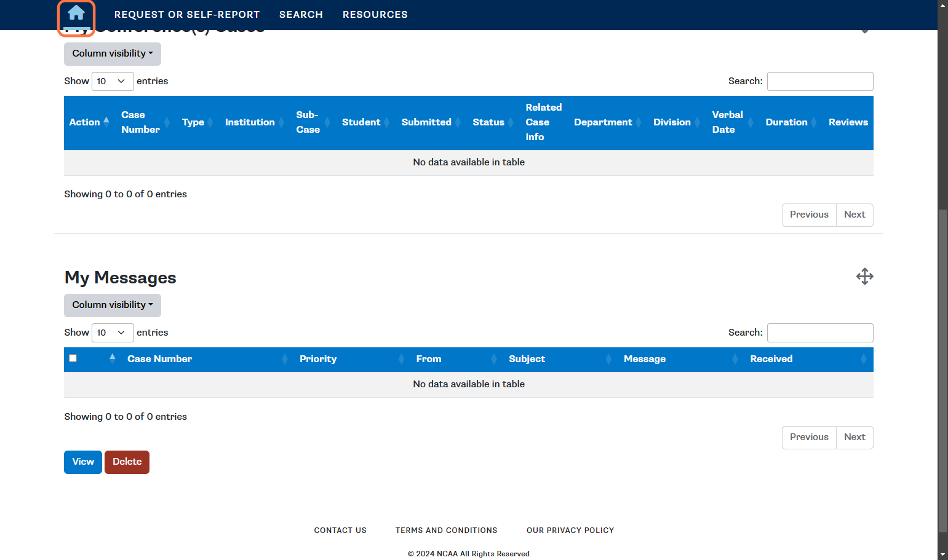Sort My Messages by From column
The image size is (948, 560).
pyautogui.click(x=457, y=359)
